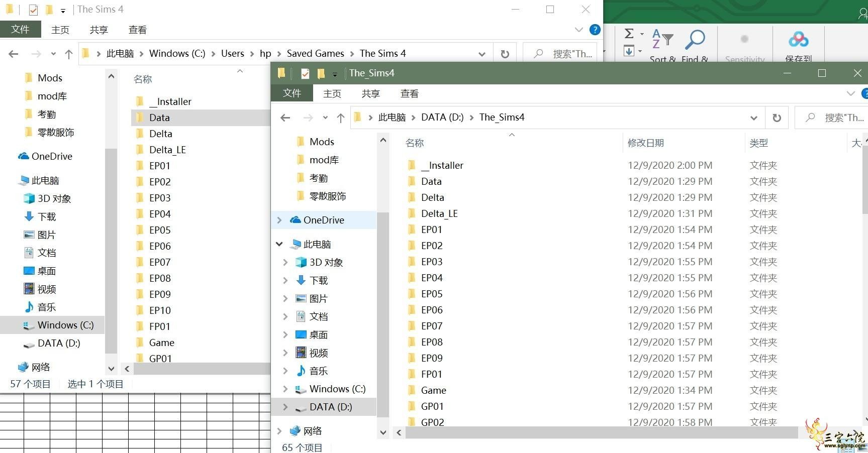Expand ribbon chevron in The_Sims4 window
This screenshot has width=868, height=453.
click(x=850, y=93)
